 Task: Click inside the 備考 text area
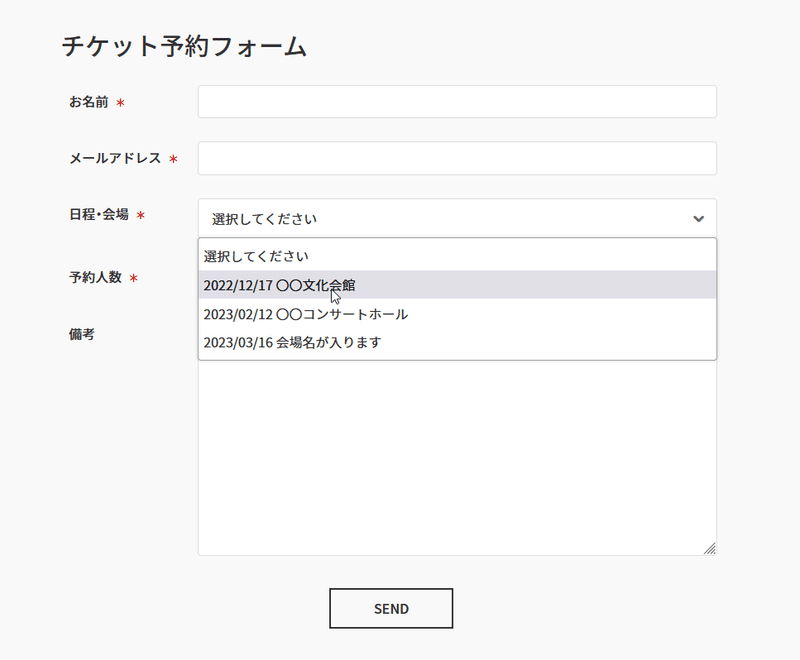[457, 458]
